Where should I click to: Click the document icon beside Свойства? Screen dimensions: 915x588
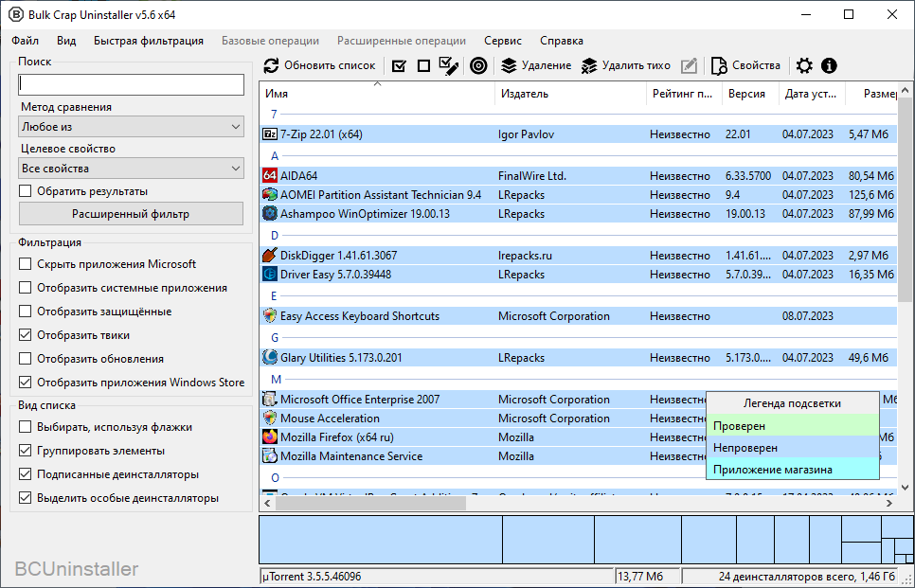tap(719, 66)
